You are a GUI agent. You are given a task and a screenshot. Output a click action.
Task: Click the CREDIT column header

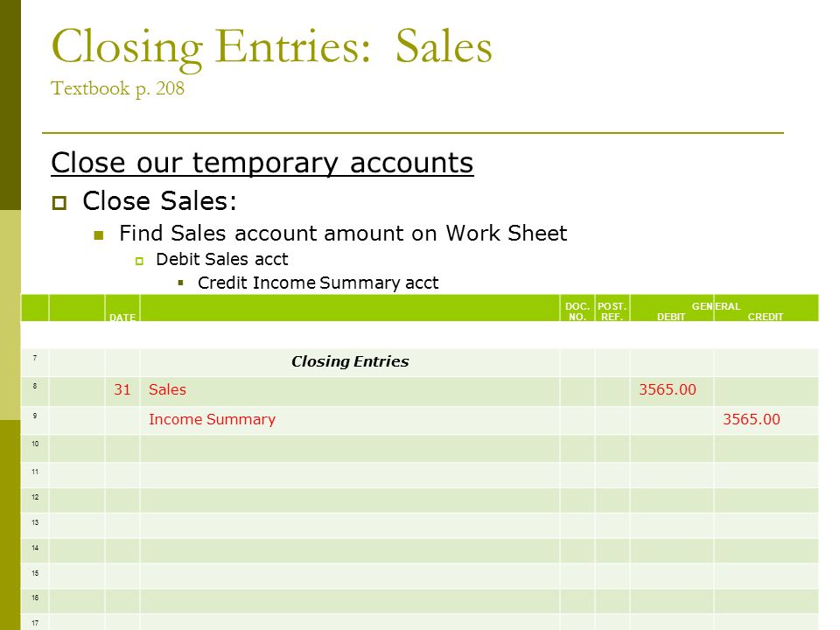point(766,317)
